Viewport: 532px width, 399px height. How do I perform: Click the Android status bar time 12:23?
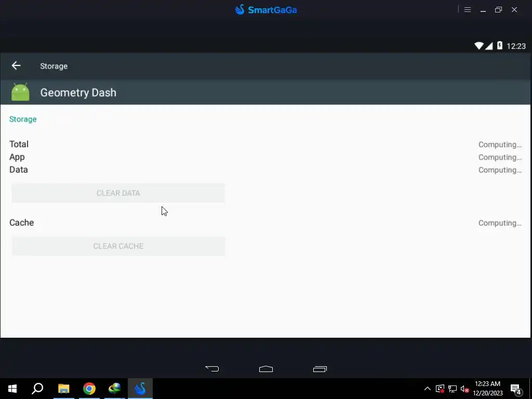tap(516, 46)
